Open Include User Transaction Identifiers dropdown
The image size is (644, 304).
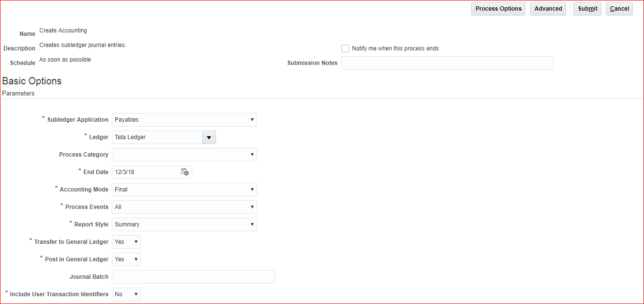(126, 294)
